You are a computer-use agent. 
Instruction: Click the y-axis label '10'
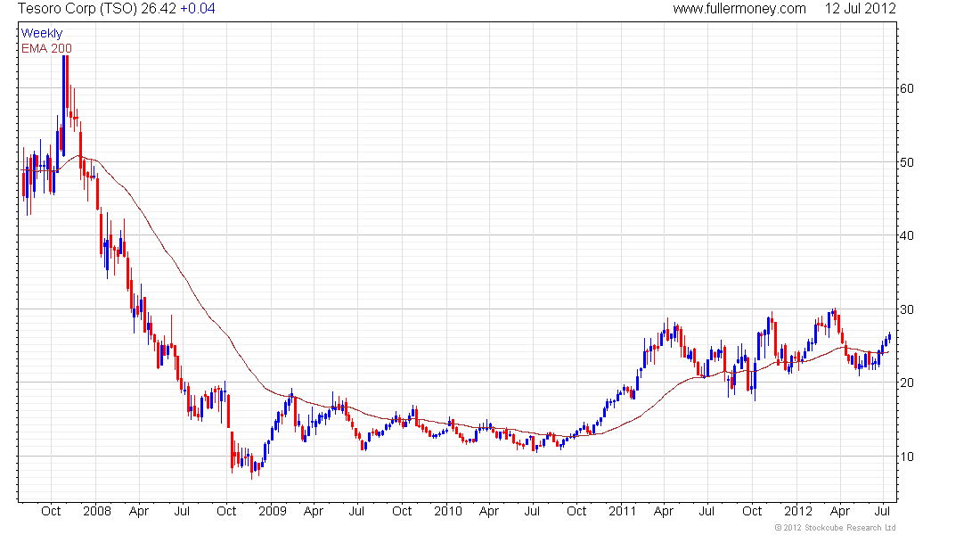tap(906, 457)
